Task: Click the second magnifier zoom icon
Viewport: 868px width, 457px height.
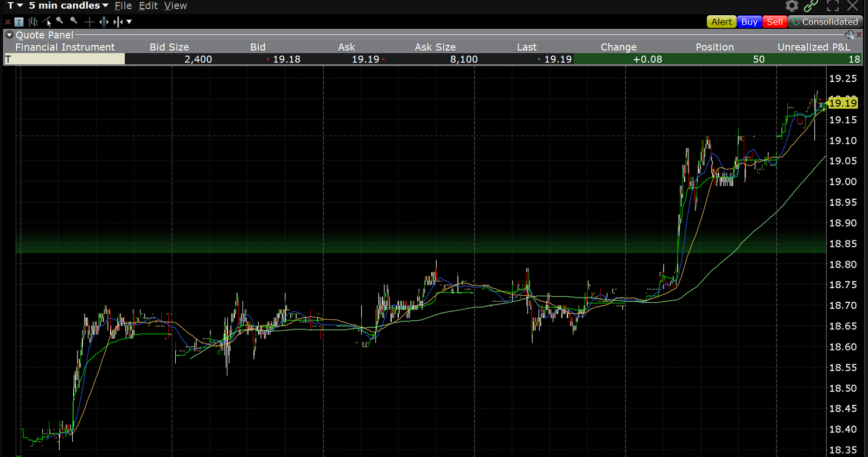Action: tap(74, 21)
